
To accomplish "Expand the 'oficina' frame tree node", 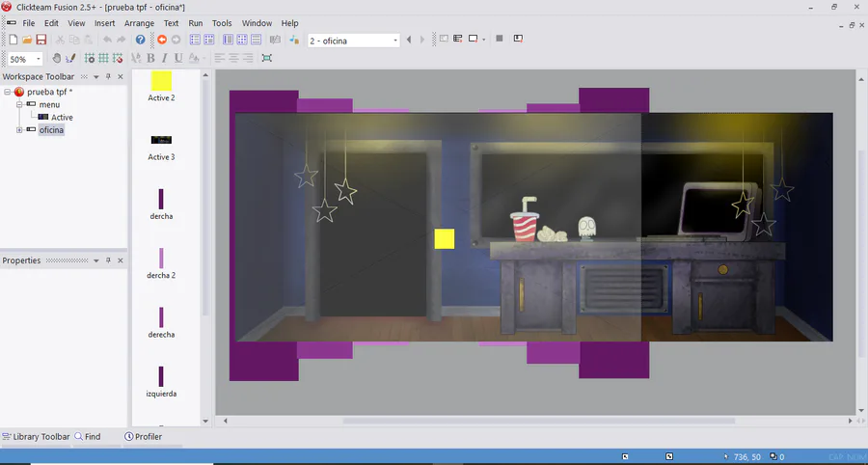I will click(x=19, y=130).
